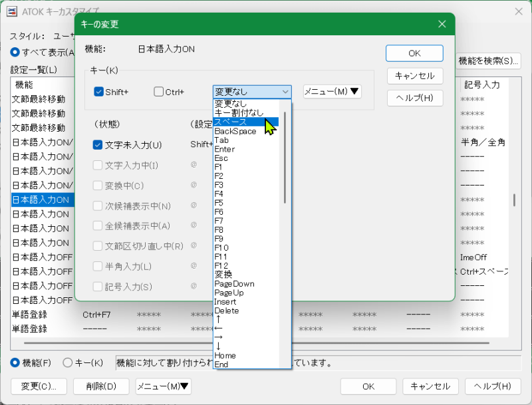Select the first 日本語入力OFF row
The height and width of the screenshot is (405, 532).
pyautogui.click(x=43, y=257)
